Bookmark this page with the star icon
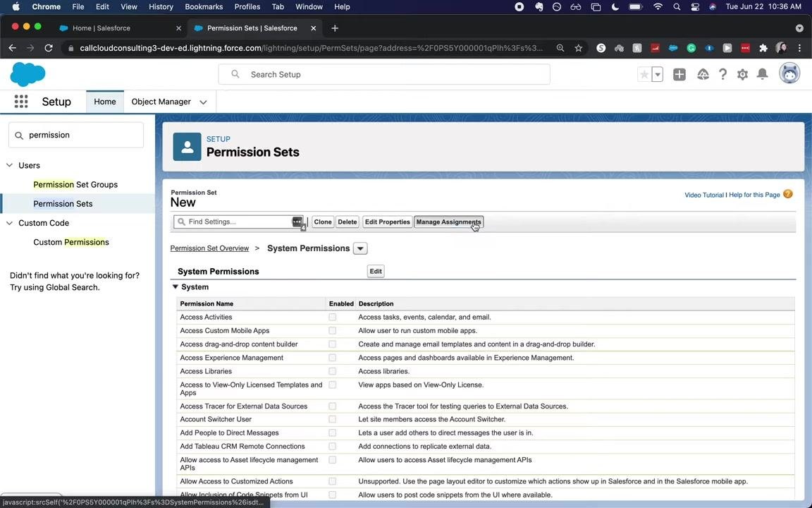The height and width of the screenshot is (508, 812). point(579,48)
